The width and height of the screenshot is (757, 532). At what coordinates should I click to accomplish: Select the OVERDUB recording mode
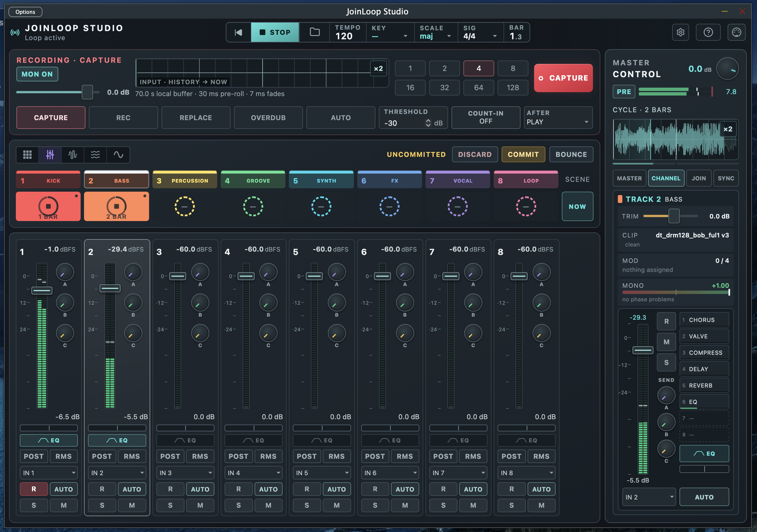[x=268, y=118]
